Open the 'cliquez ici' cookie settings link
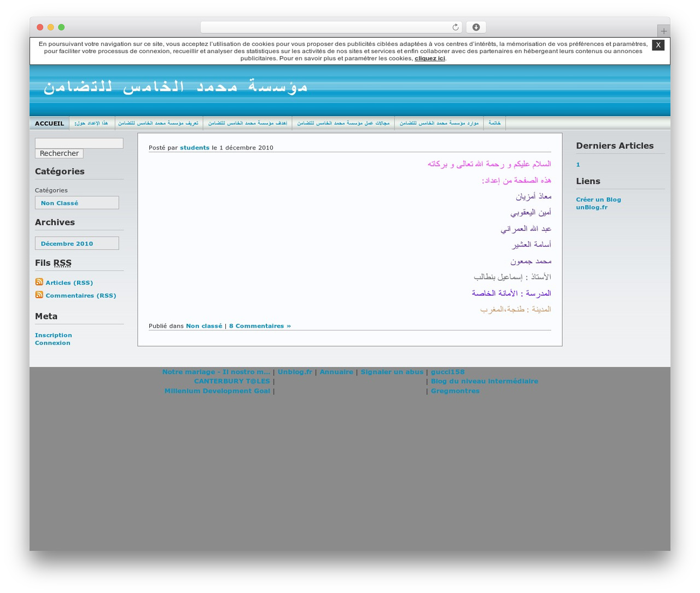Screen dimensions: 700x593 pos(430,59)
